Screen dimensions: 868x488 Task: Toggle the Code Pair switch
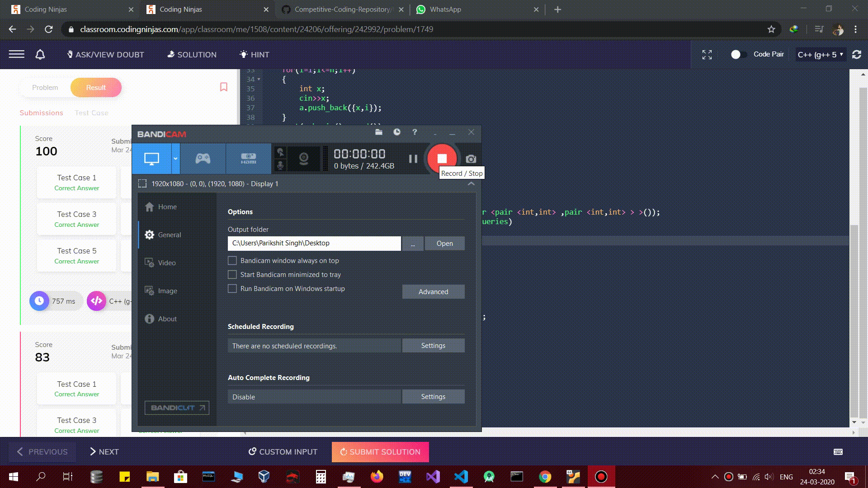738,55
